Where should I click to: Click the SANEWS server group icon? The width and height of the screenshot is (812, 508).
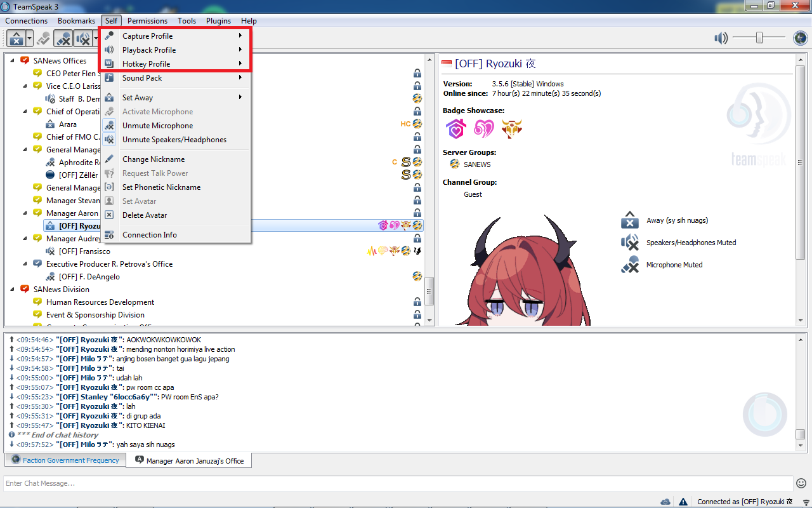(x=454, y=164)
